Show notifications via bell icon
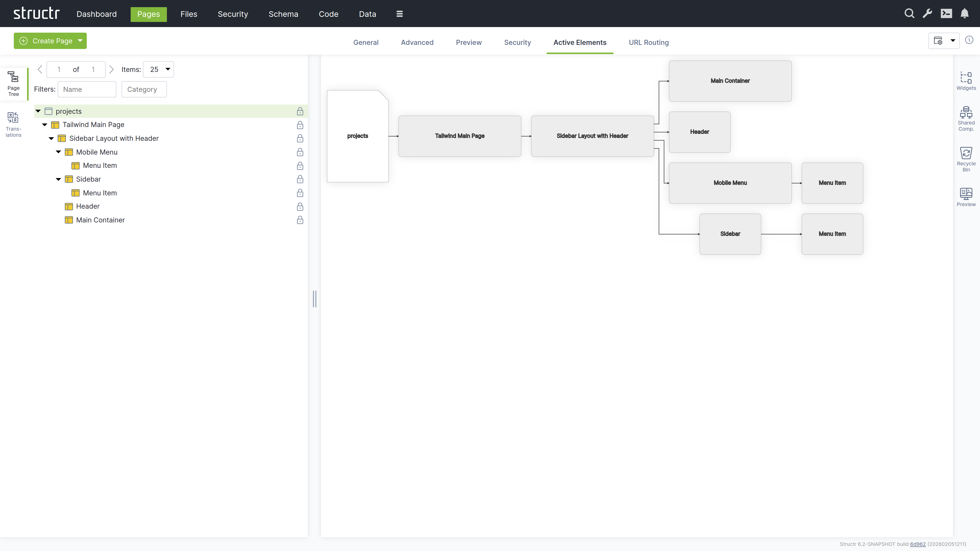This screenshot has width=980, height=551. [964, 14]
